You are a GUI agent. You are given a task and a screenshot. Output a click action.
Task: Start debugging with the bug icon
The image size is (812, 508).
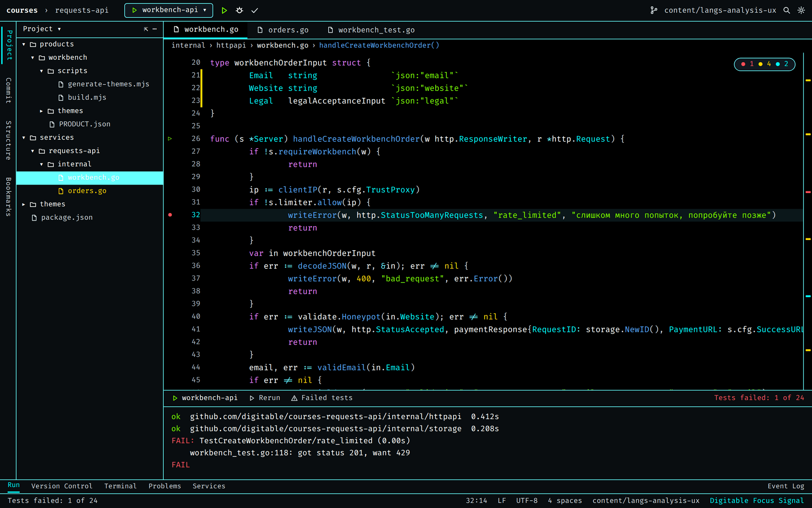239,10
